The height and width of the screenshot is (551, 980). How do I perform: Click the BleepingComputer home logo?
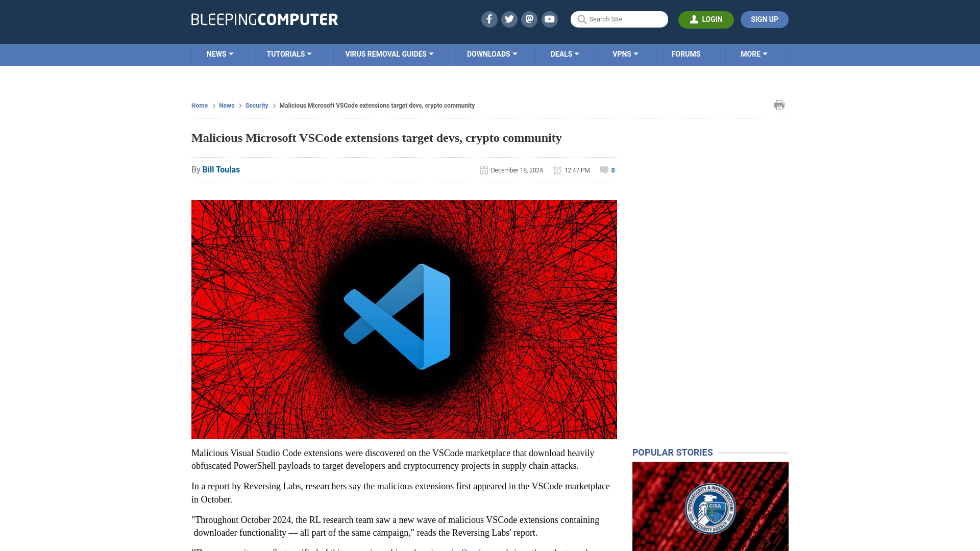[x=264, y=19]
